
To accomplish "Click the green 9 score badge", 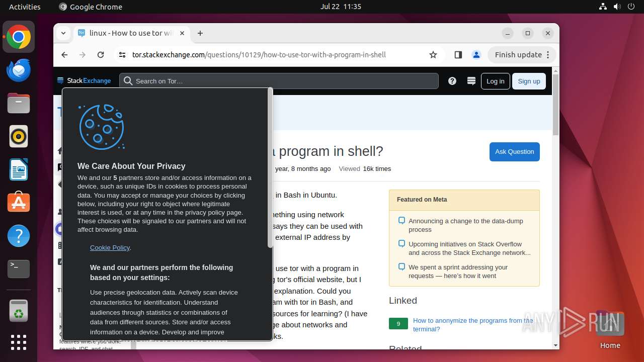I will pos(398,324).
